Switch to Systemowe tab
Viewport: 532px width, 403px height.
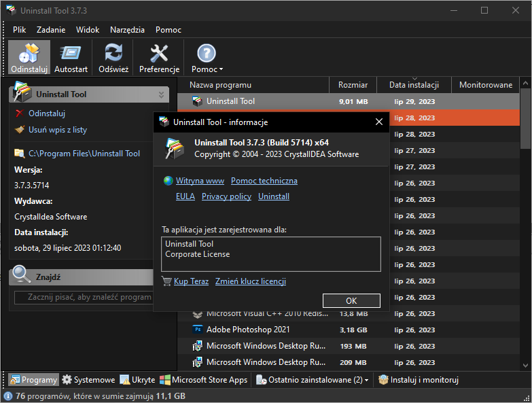click(88, 380)
